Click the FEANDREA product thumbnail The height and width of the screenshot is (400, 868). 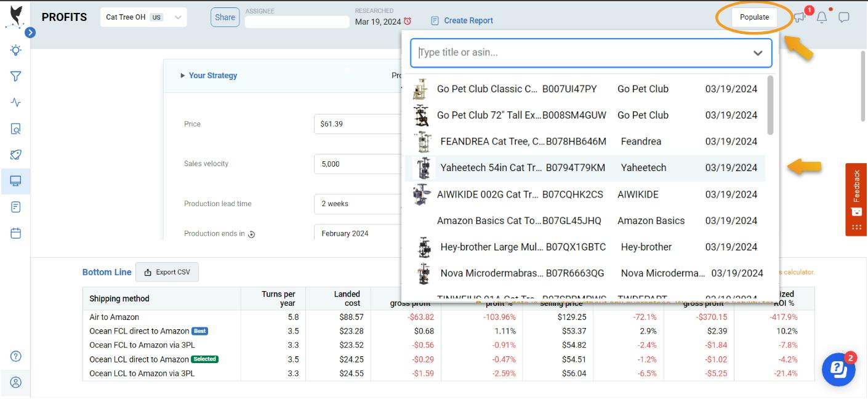423,142
